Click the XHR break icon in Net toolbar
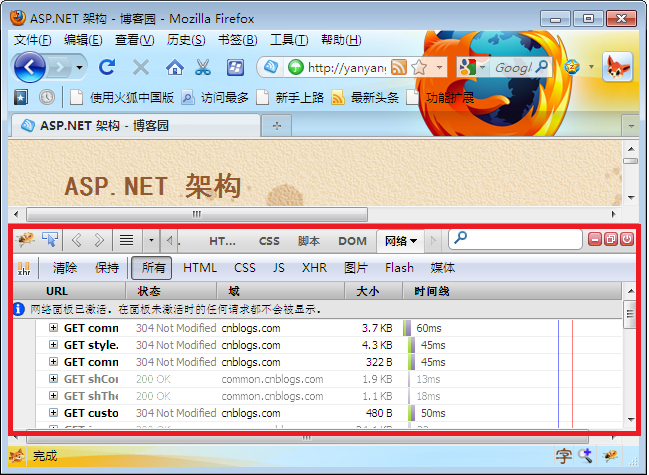 coord(23,268)
